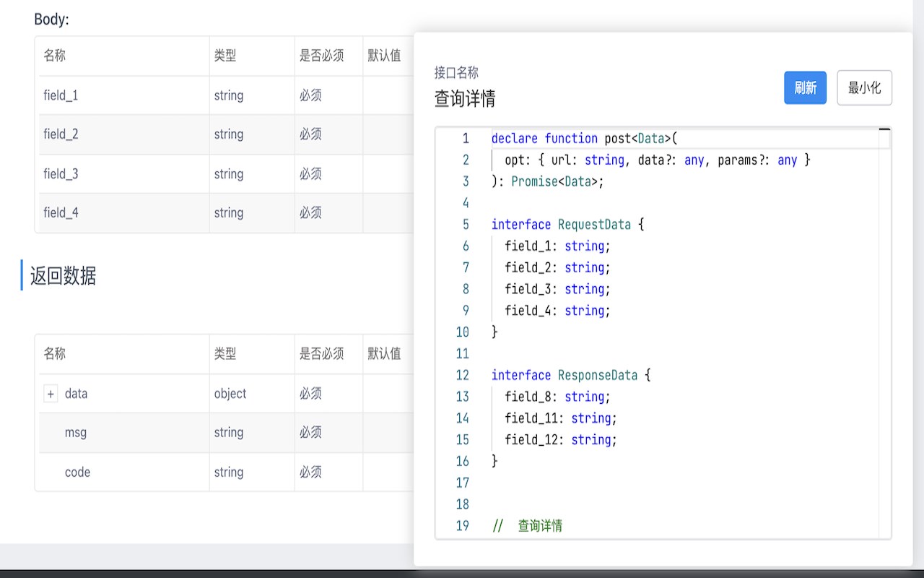The image size is (924, 578).
Task: Click the editor's vertical scrollbar overview ruler
Action: [885, 332]
